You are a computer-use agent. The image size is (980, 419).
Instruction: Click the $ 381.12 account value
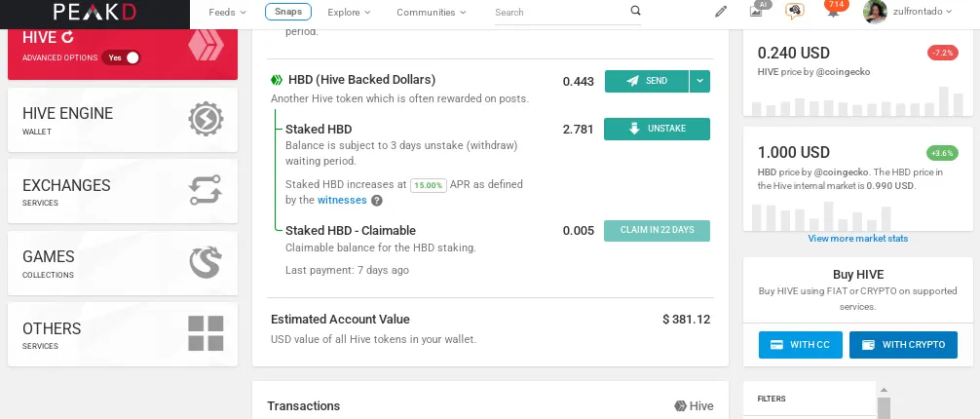686,320
